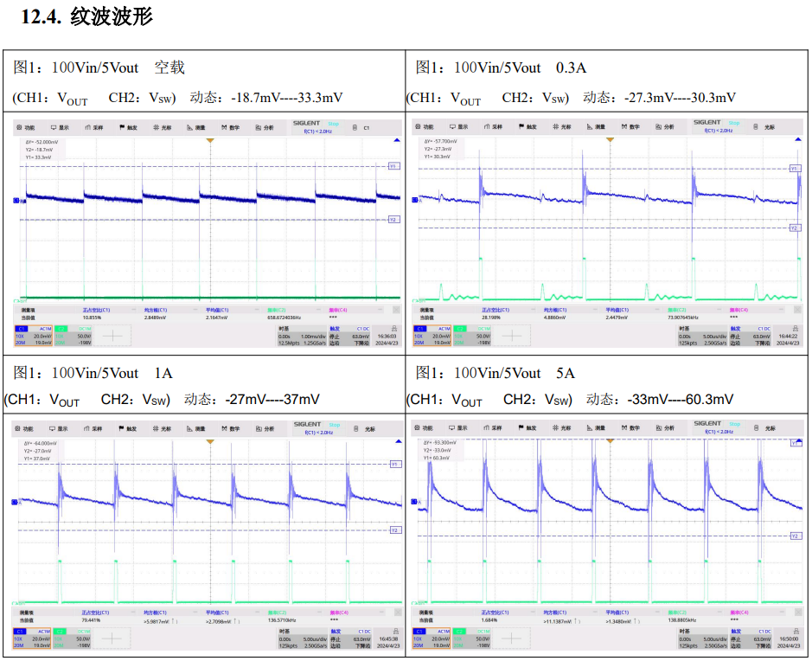This screenshot has height=661, width=812.
Task: Open 功能 menu in the 0.3A scope capture
Action: [x=424, y=127]
